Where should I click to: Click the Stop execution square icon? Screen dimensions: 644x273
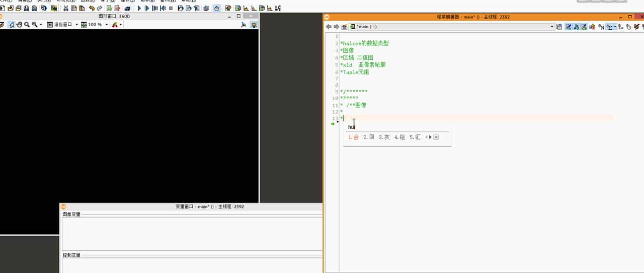pos(171,8)
